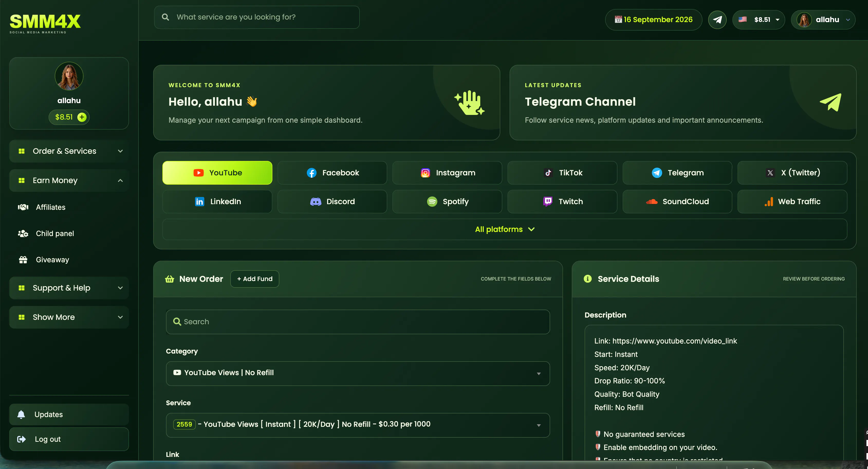Click the US flag icon in header
Viewport: 868px width, 469px height.
pyautogui.click(x=743, y=20)
